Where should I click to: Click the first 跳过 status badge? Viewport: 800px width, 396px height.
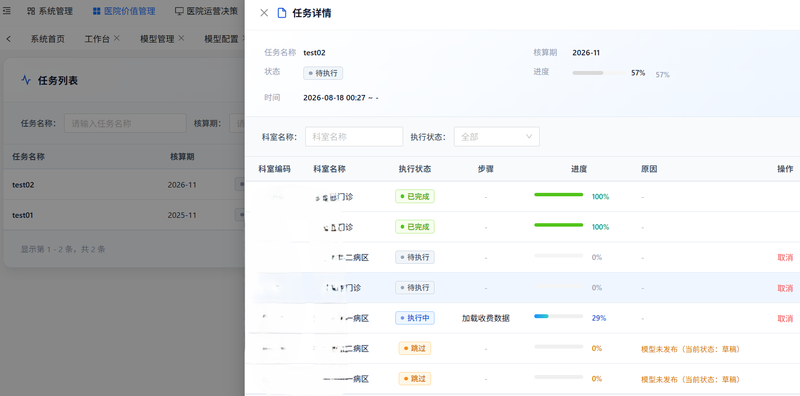(415, 349)
